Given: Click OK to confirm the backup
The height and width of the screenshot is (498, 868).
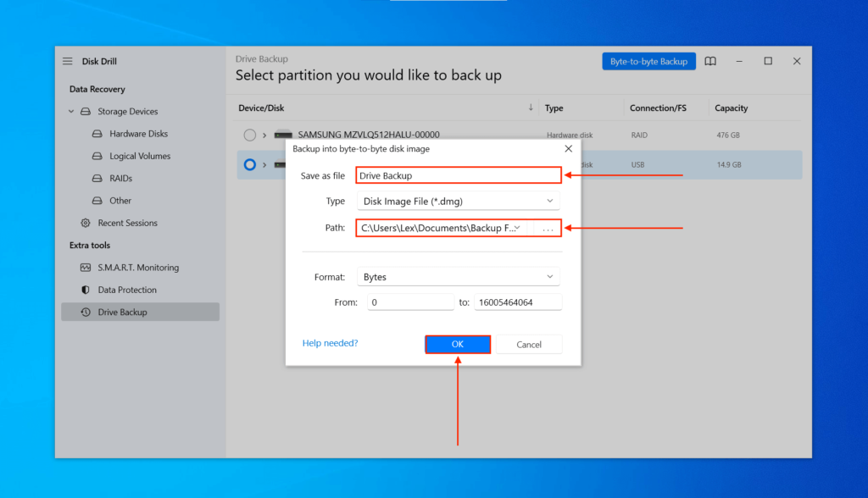Looking at the screenshot, I should point(457,344).
